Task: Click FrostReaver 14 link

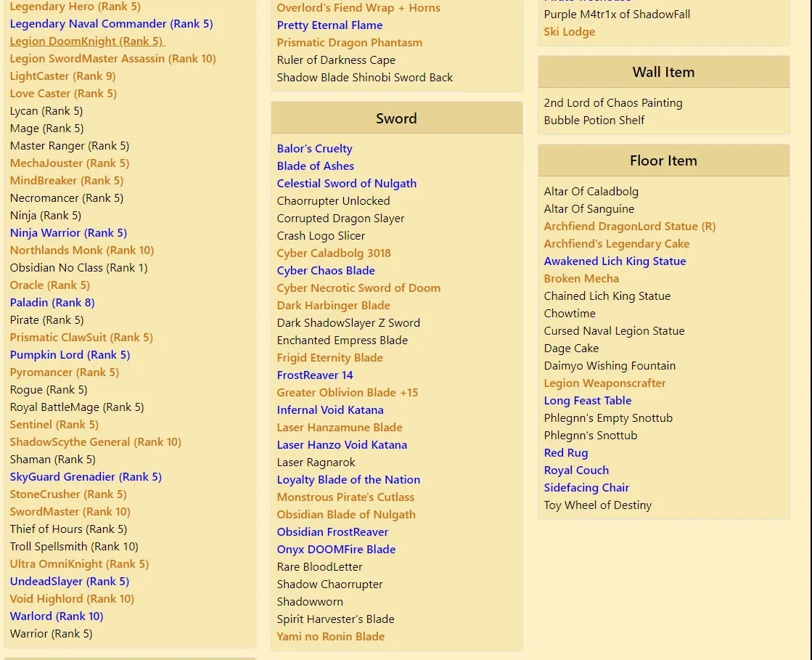Action: tap(315, 375)
